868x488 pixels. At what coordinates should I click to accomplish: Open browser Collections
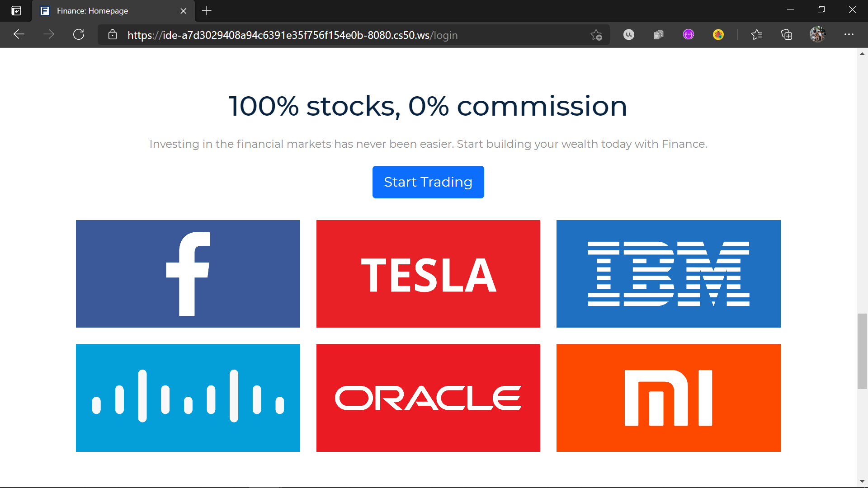click(787, 35)
